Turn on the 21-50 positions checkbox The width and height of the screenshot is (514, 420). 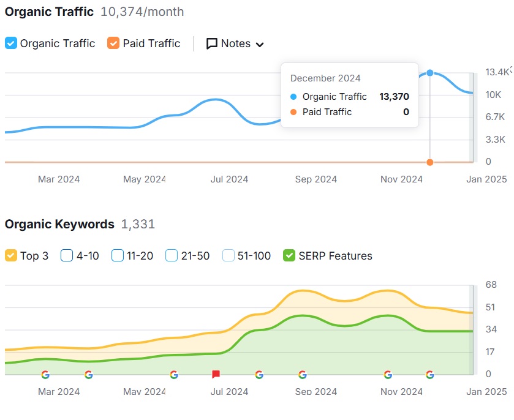tap(172, 256)
